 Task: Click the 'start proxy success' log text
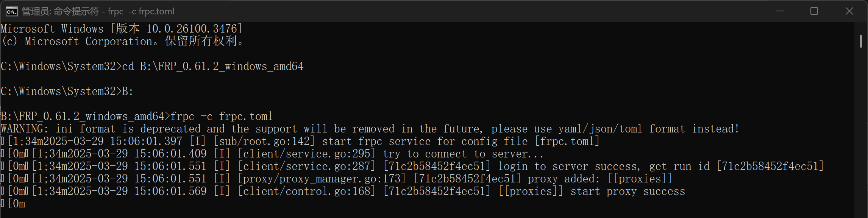tap(628, 191)
